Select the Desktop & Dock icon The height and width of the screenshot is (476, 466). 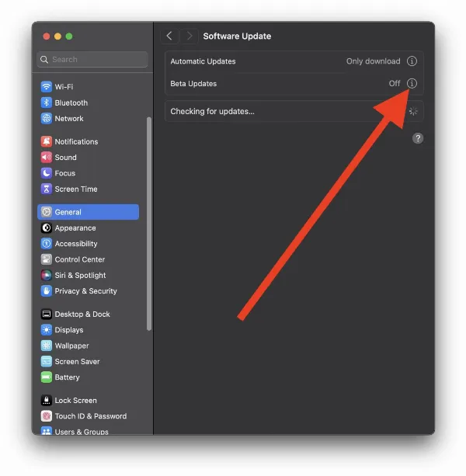click(46, 314)
